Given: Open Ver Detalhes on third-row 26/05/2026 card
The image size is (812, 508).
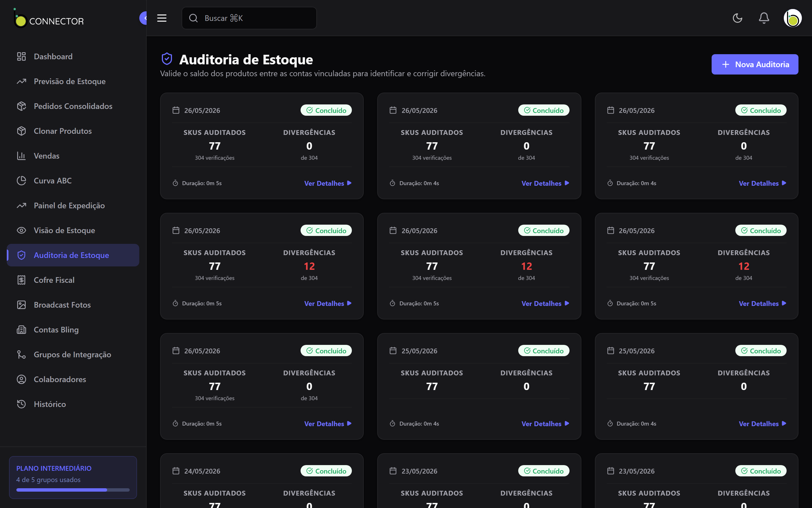Looking at the screenshot, I should tap(328, 424).
